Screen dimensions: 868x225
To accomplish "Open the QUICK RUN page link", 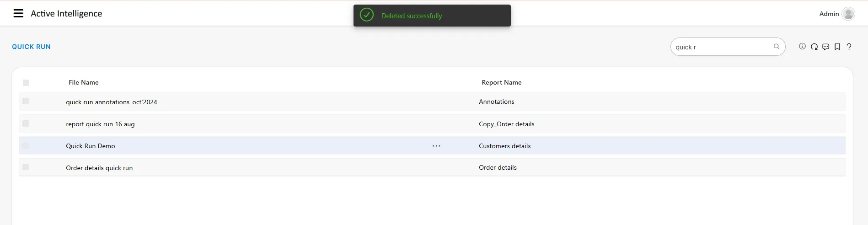I will [x=31, y=47].
